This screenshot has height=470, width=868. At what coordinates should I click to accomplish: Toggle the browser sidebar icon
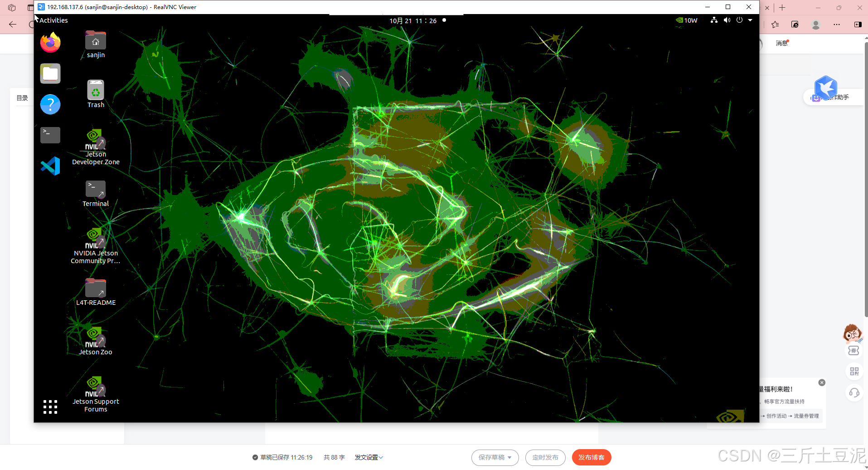858,24
